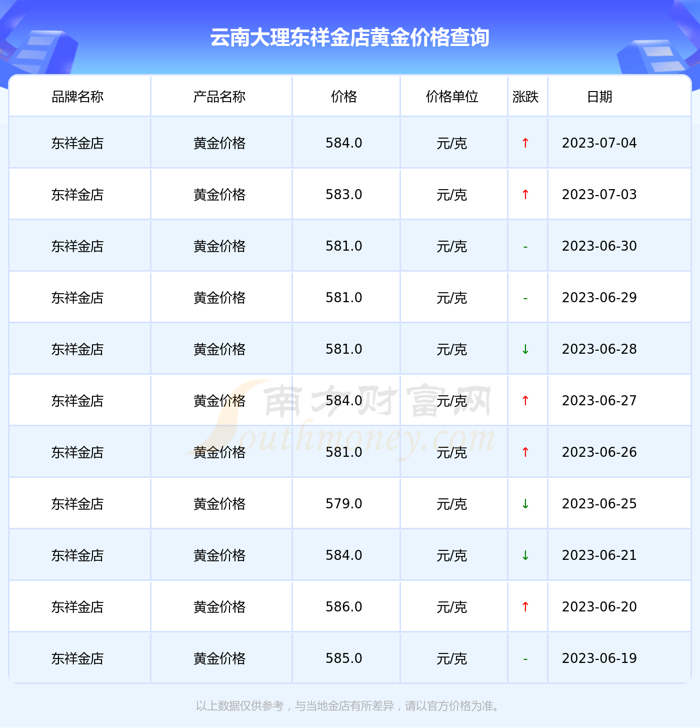Select the 产品名称 column header
Viewport: 700px width, 728px height.
219,97
